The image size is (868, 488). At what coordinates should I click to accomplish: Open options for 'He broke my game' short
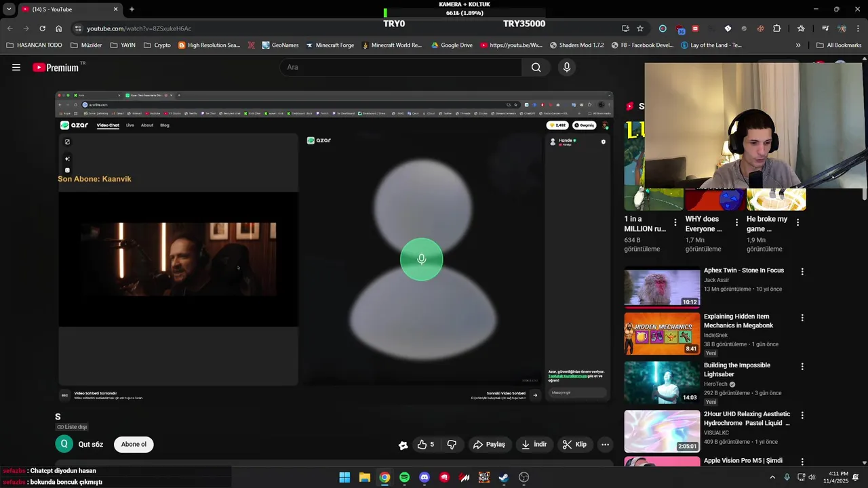(x=797, y=222)
